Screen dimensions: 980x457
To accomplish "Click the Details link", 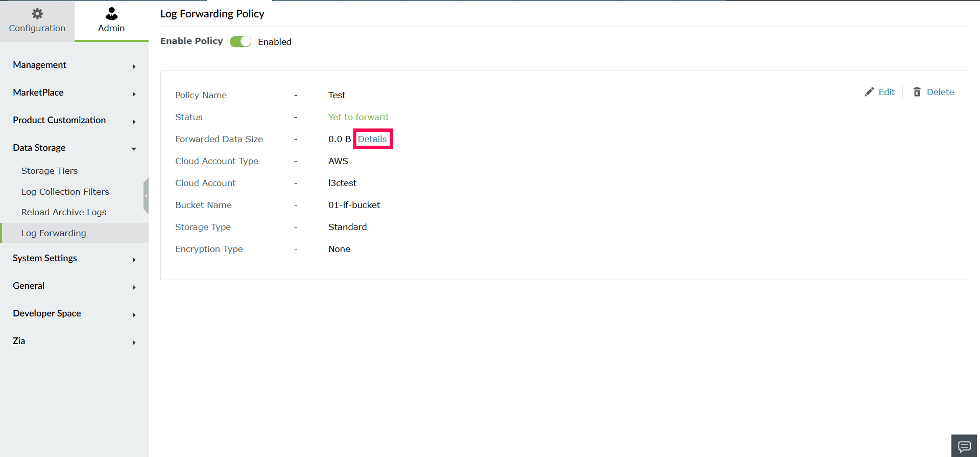I will [x=372, y=139].
